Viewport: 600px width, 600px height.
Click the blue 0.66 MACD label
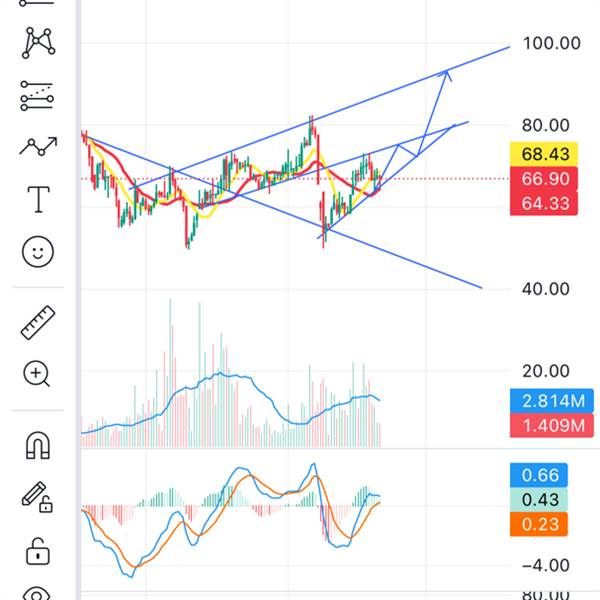(539, 475)
